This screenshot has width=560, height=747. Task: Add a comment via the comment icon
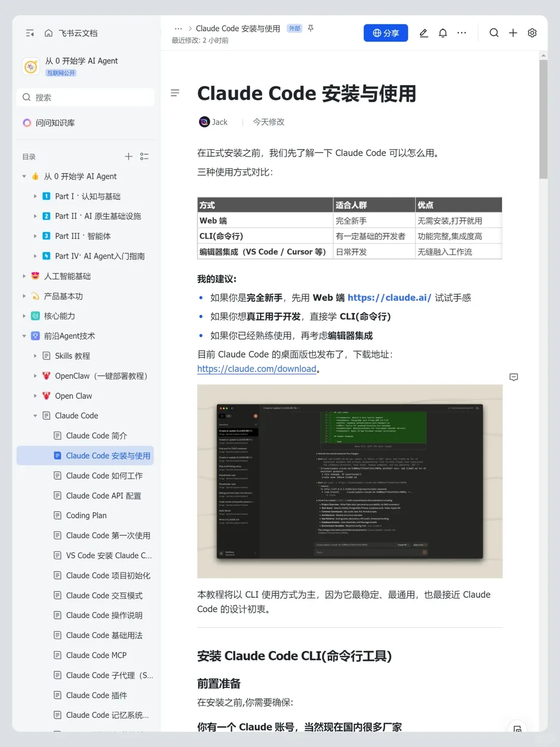[514, 377]
